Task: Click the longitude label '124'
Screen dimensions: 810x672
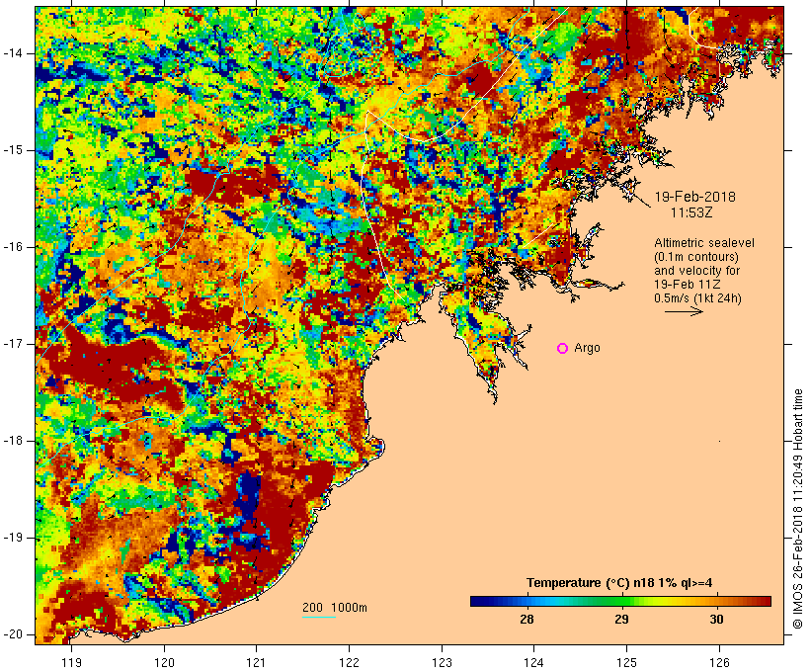Action: 533,662
